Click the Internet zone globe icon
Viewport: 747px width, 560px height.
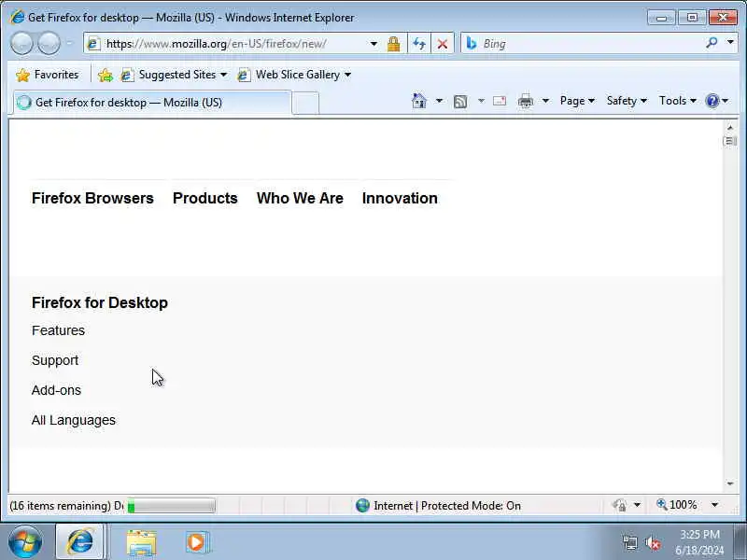(362, 505)
